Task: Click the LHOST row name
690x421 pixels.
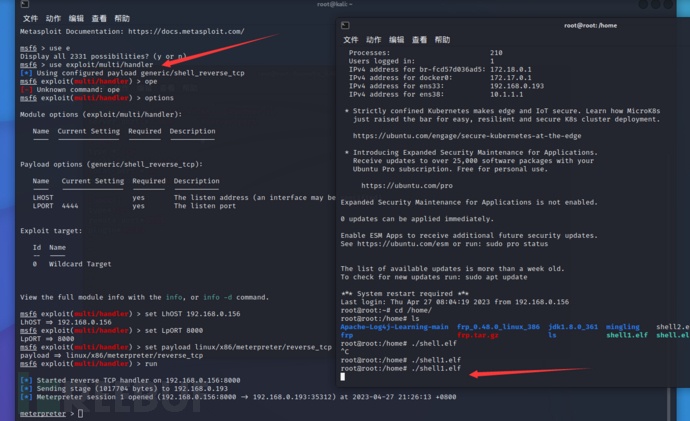Action: pyautogui.click(x=43, y=198)
